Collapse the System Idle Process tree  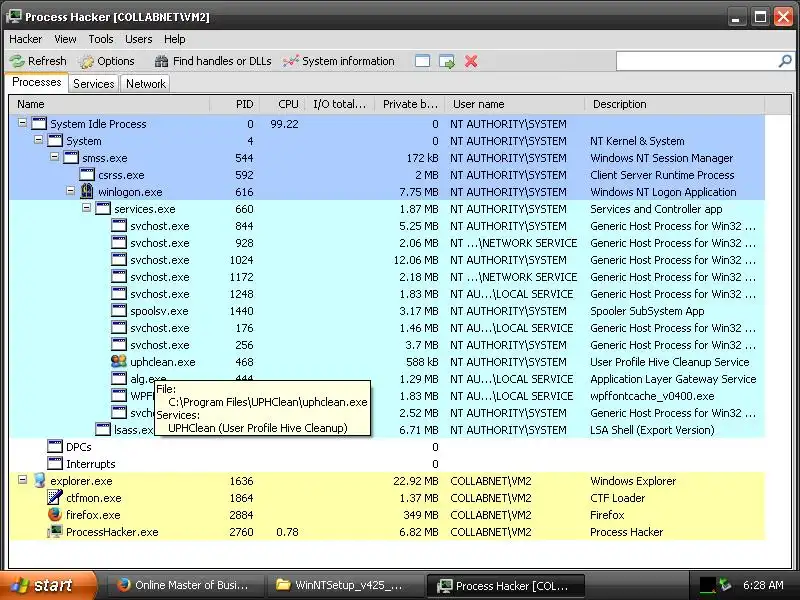(22, 122)
